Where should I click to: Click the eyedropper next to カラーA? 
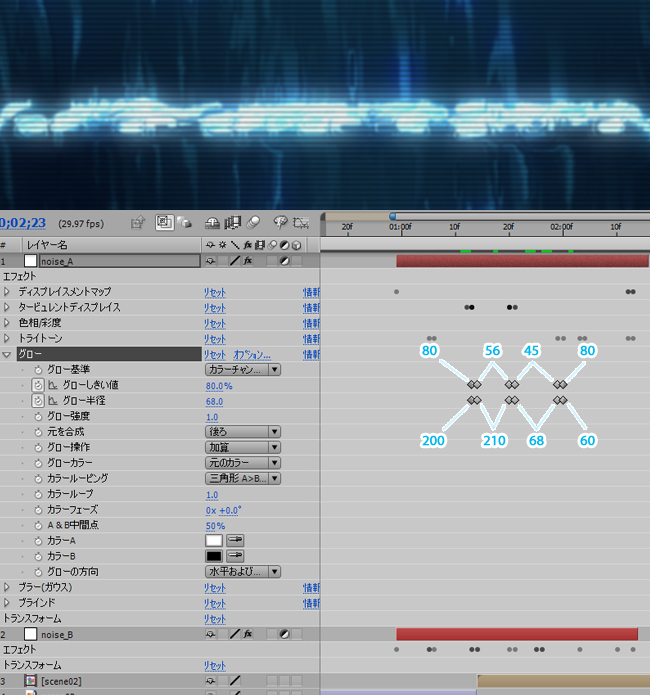239,540
